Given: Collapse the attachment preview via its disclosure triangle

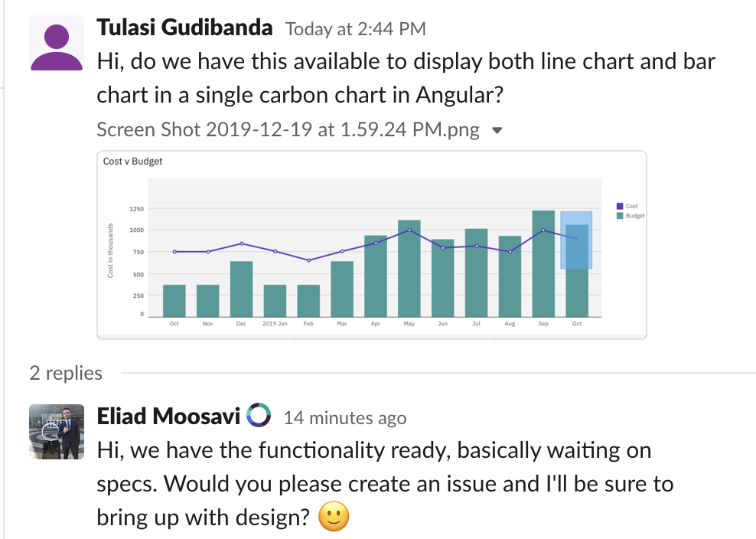Looking at the screenshot, I should [x=497, y=130].
